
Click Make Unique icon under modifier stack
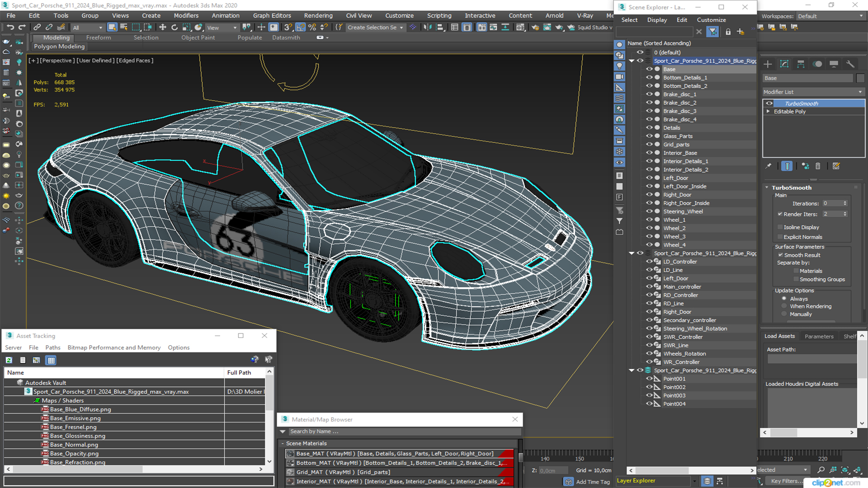pos(805,166)
